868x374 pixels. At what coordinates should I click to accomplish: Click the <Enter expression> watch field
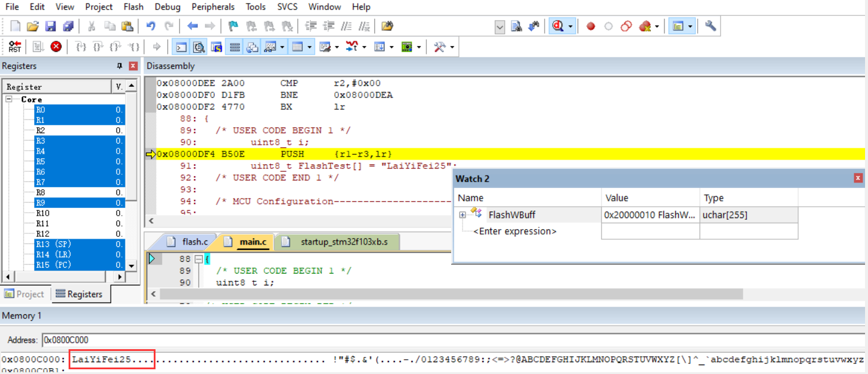click(515, 231)
